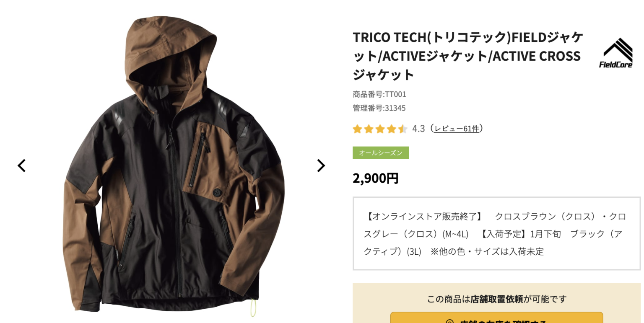
Task: Show the previous product image
Action: pyautogui.click(x=21, y=165)
